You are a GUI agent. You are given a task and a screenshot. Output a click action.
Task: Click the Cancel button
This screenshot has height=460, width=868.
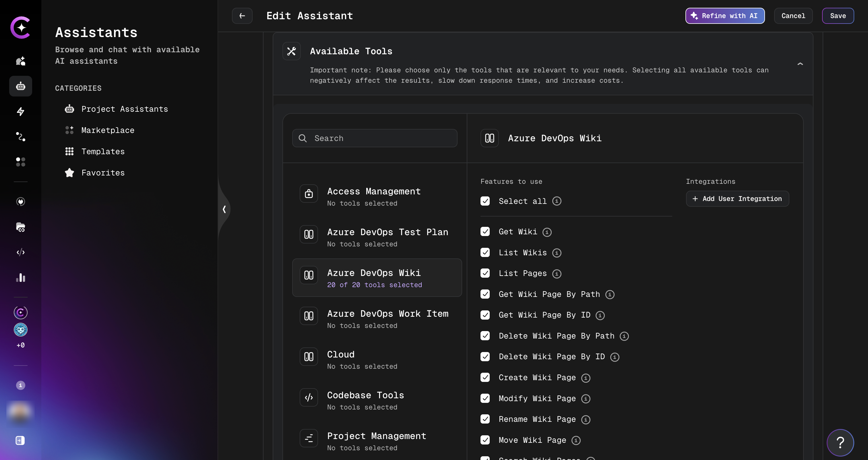[x=793, y=16]
